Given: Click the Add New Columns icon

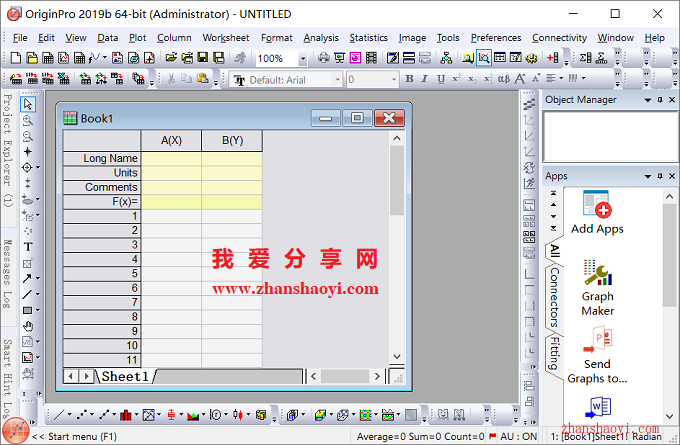Looking at the screenshot, I should point(552,58).
